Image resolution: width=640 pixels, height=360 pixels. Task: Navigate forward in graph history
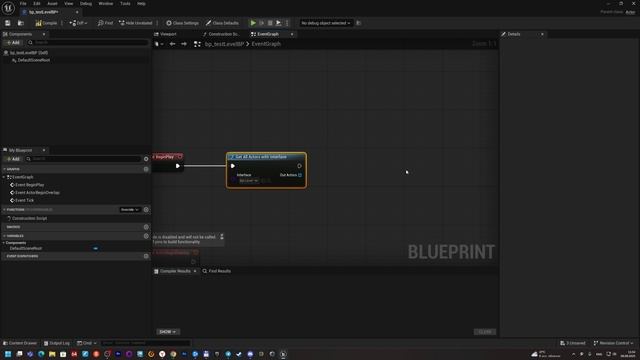click(184, 44)
